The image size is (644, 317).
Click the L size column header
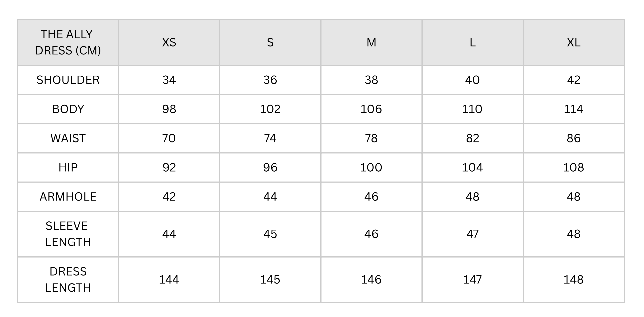[473, 42]
